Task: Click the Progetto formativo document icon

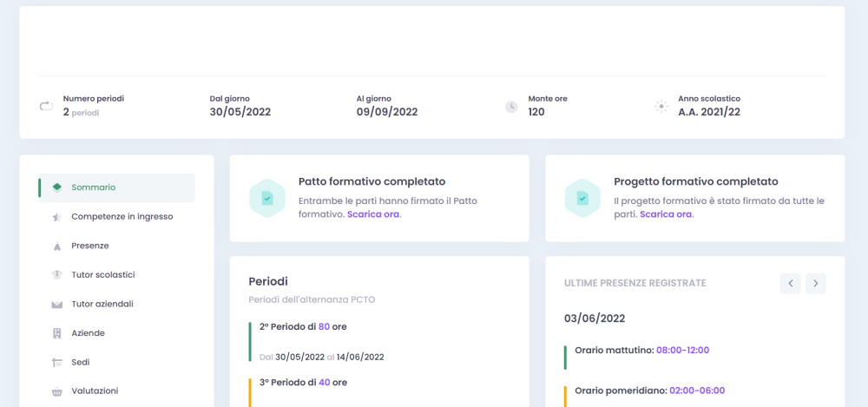Action: coord(582,198)
